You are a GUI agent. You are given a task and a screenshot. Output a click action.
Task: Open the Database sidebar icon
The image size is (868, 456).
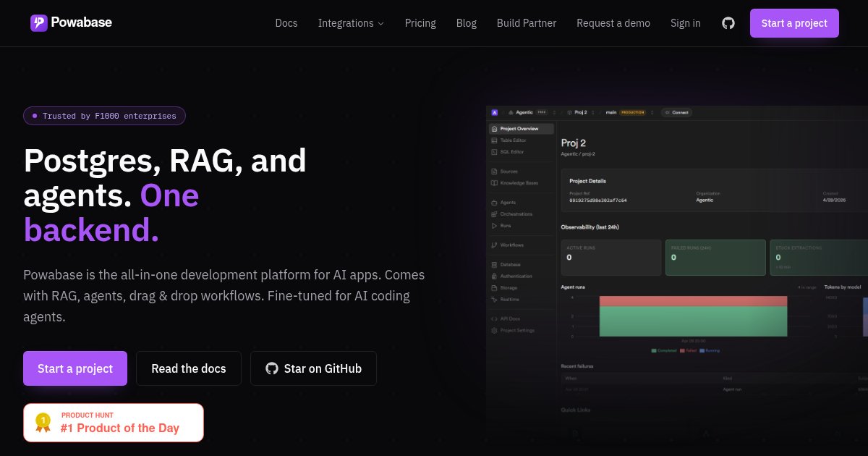[x=494, y=265]
